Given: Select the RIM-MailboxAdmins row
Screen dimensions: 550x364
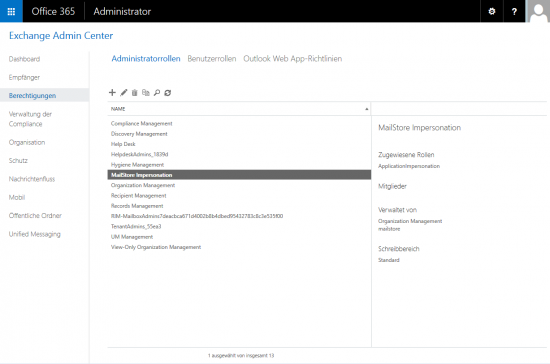Looking at the screenshot, I should point(239,216).
